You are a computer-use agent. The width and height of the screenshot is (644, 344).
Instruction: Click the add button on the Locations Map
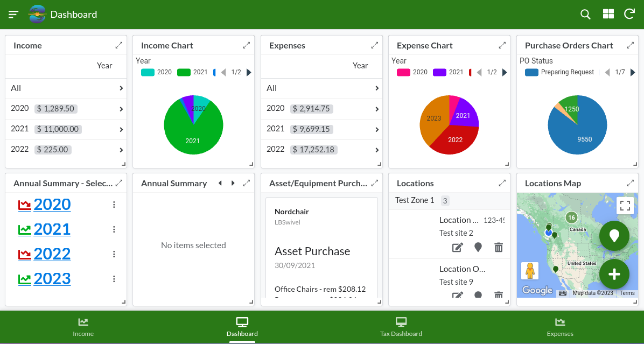pyautogui.click(x=614, y=274)
